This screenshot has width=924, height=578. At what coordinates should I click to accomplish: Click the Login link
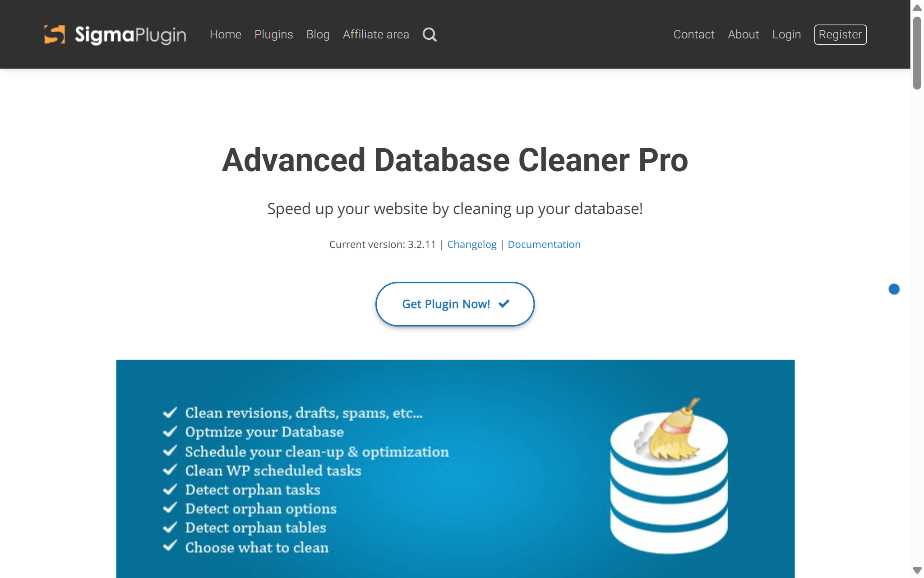click(786, 34)
